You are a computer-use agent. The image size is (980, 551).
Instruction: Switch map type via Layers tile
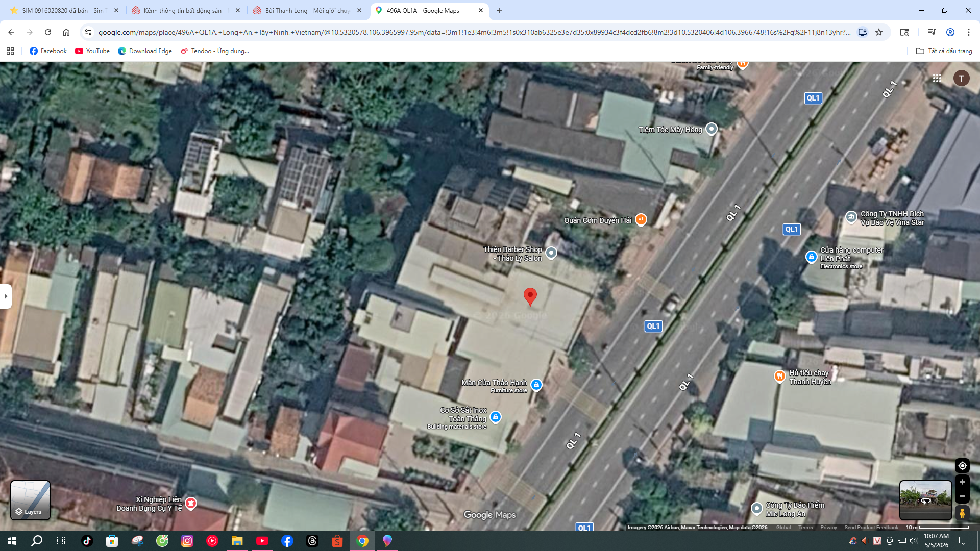point(31,500)
